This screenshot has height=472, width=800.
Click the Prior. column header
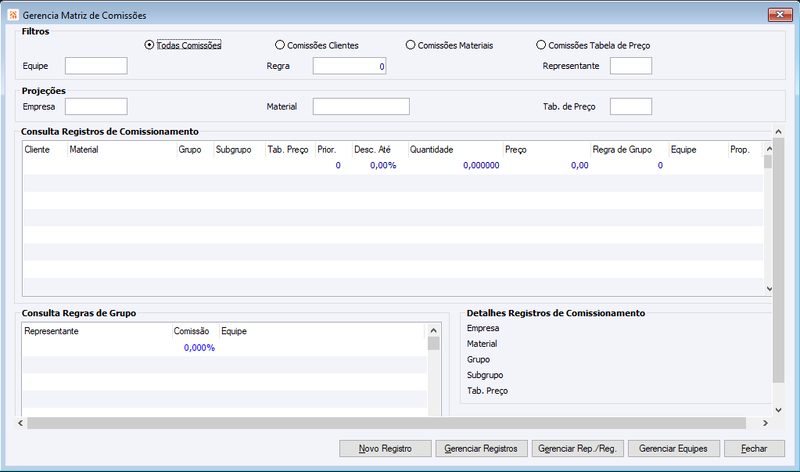334,150
